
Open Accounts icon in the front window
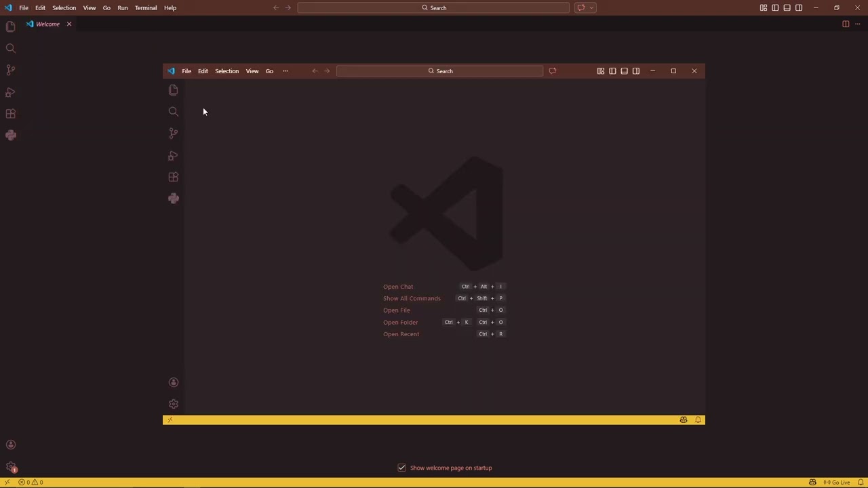click(x=173, y=382)
